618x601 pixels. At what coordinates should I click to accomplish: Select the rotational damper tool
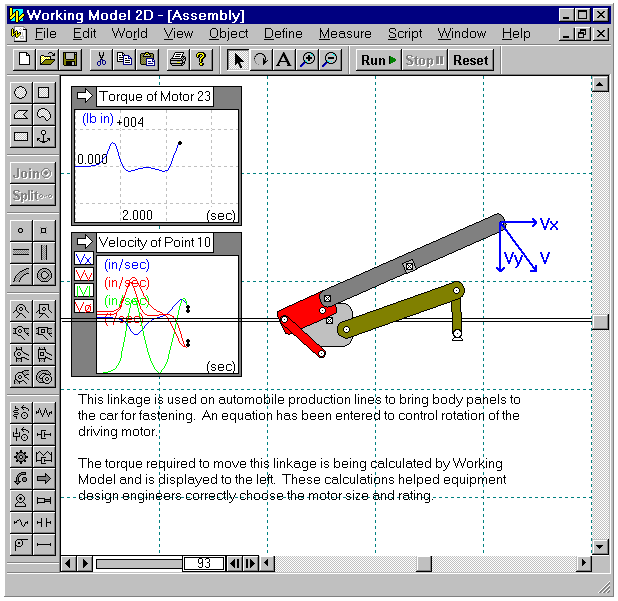pyautogui.click(x=20, y=435)
